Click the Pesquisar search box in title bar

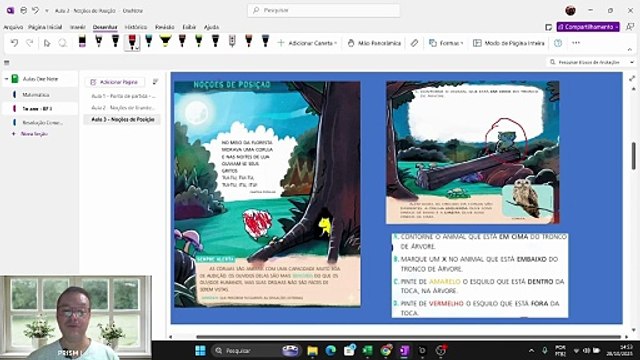[323, 10]
